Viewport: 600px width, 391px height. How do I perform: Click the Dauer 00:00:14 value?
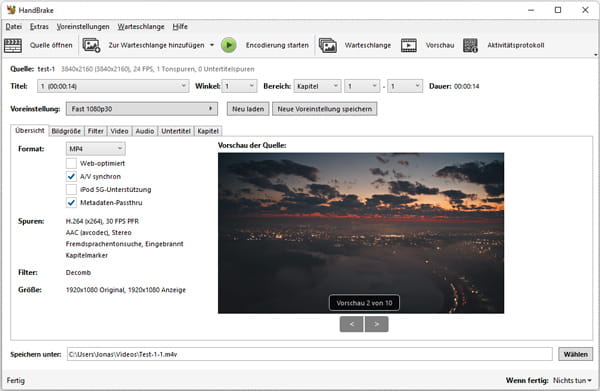pos(466,86)
